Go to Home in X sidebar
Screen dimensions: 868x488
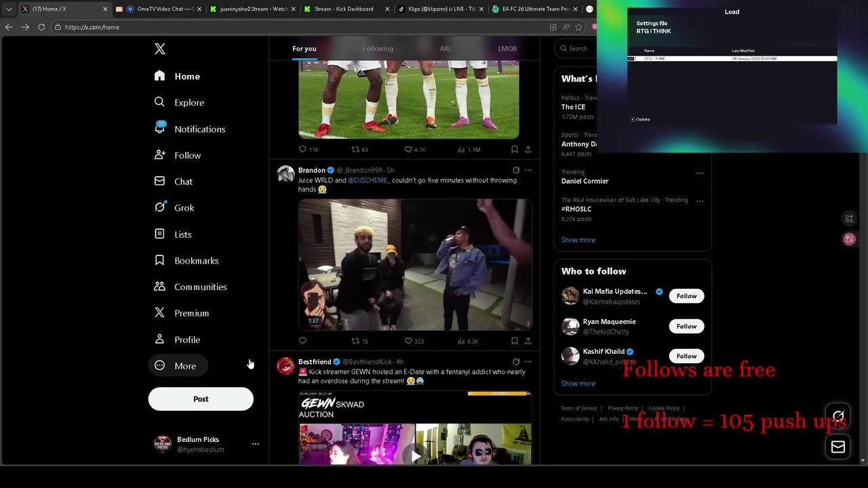pyautogui.click(x=178, y=77)
